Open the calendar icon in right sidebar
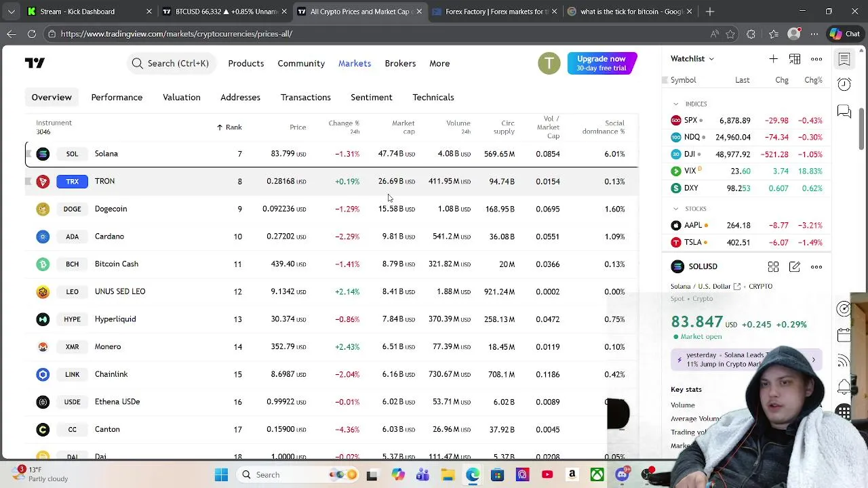 tap(844, 335)
